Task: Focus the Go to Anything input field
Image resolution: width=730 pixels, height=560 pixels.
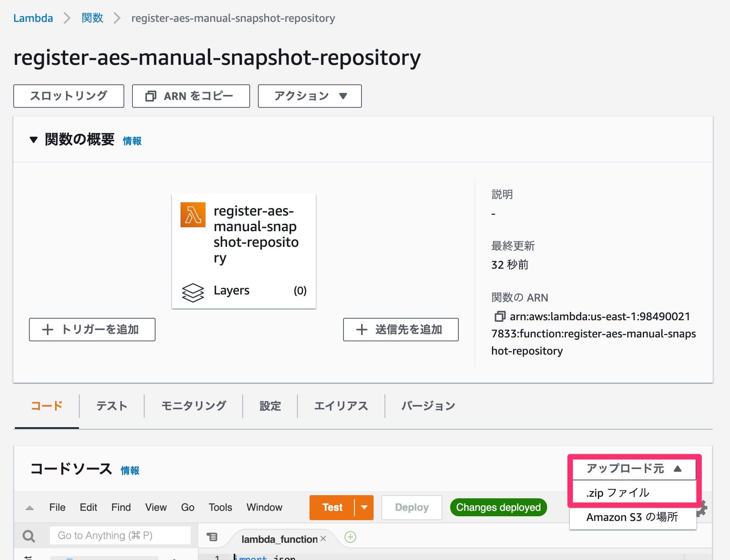Action: (120, 535)
